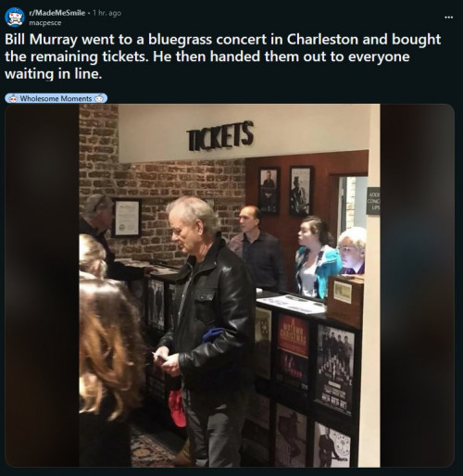The width and height of the screenshot is (463, 476).
Task: Click the wooden box on the ticket counter
Action: click(x=345, y=301)
